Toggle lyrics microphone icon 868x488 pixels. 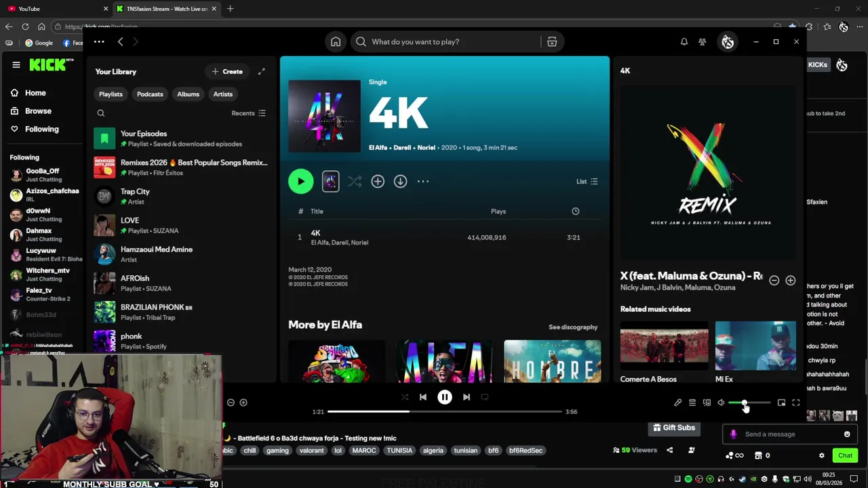677,403
